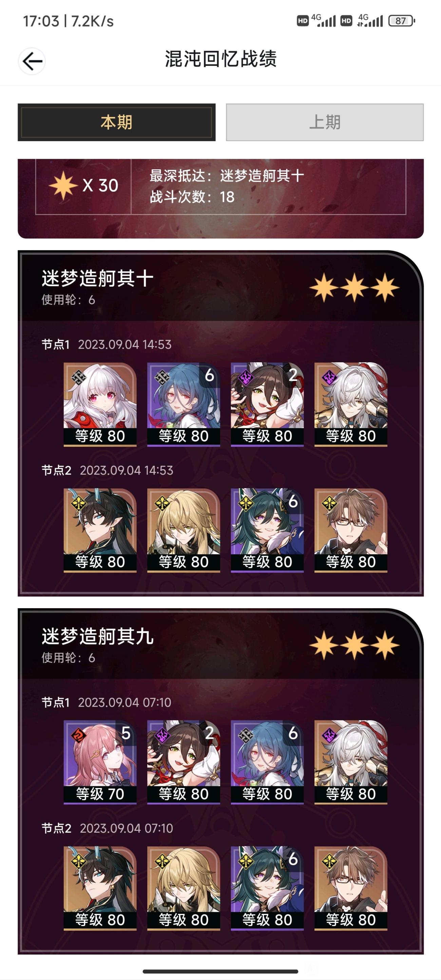Select blonde character in 其十 节点2
441x980 pixels.
[184, 530]
